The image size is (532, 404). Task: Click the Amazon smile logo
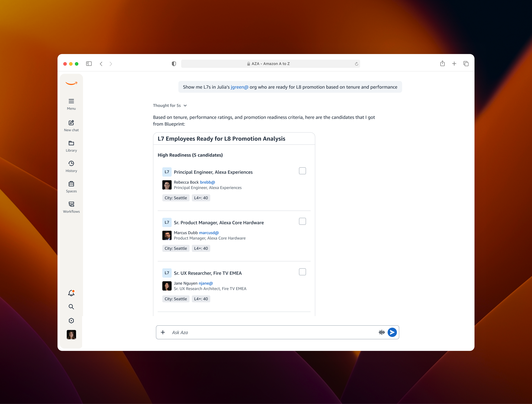pos(71,83)
